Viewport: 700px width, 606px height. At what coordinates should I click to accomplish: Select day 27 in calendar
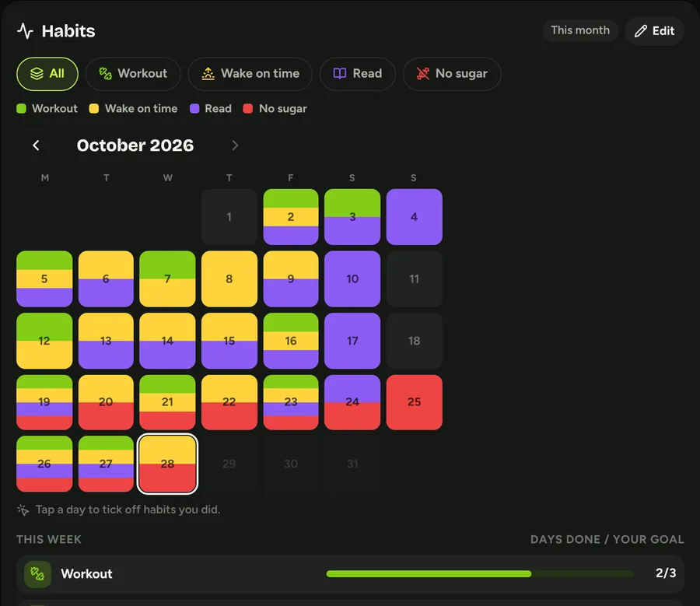click(106, 464)
